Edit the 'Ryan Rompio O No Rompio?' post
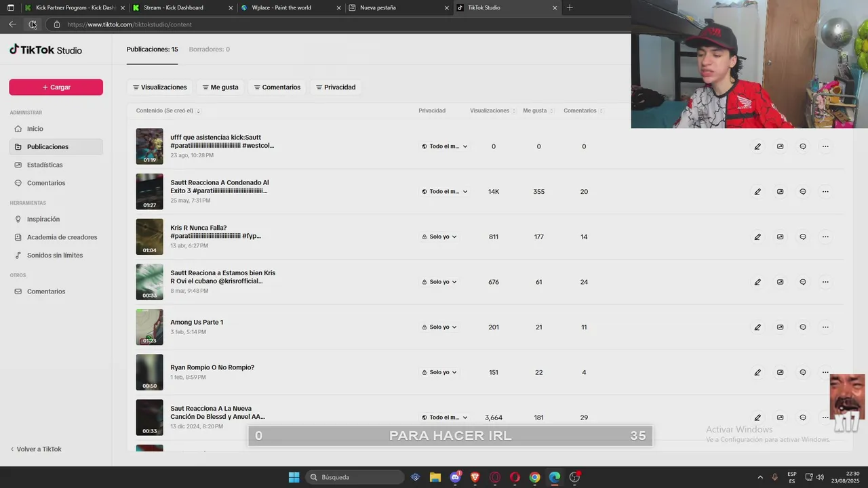 click(757, 372)
